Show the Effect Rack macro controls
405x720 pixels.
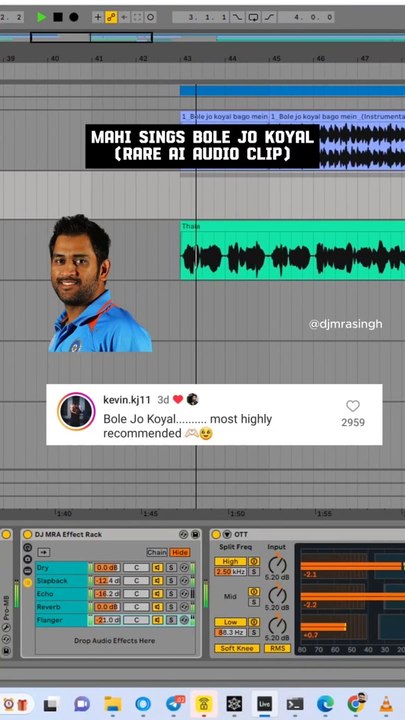(x=27, y=547)
